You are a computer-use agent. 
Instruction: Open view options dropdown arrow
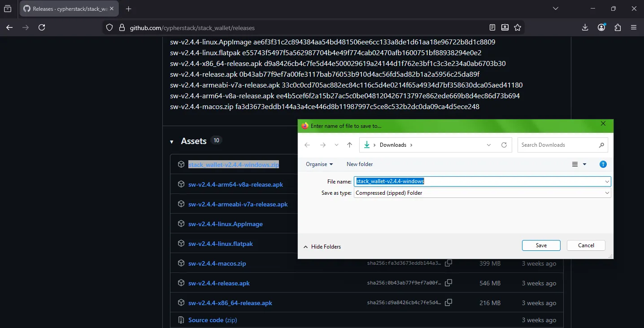[584, 164]
